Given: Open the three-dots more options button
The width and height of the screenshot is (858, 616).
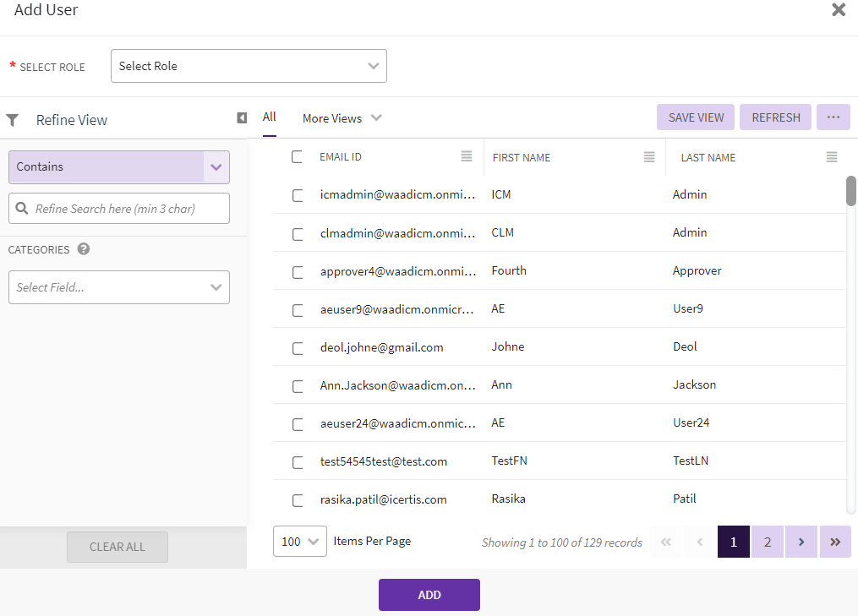Looking at the screenshot, I should [833, 117].
